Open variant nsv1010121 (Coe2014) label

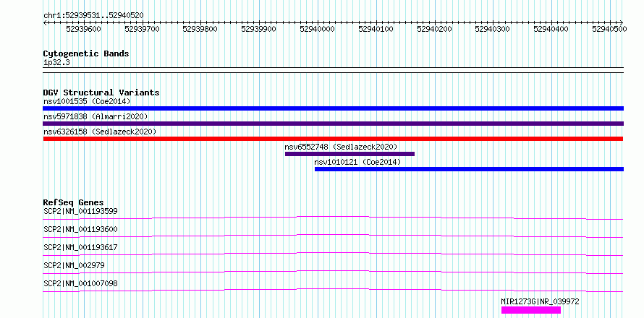tap(357, 162)
